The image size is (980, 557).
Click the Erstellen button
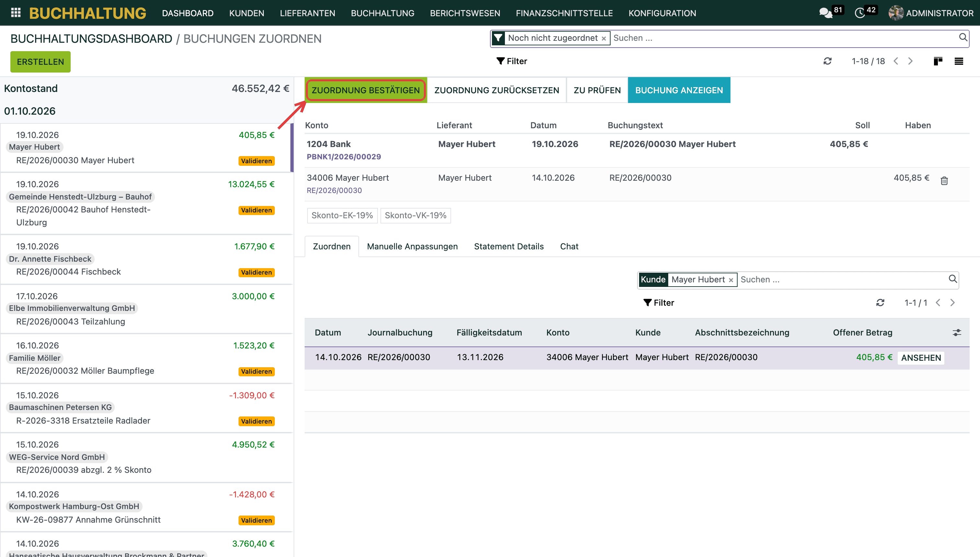(x=40, y=62)
